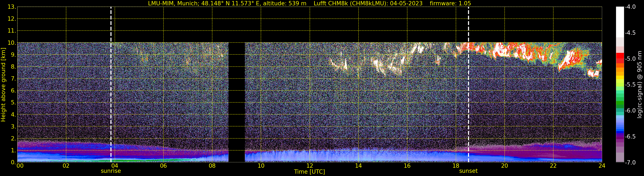Click the '08' tick on the time axis

212,166
